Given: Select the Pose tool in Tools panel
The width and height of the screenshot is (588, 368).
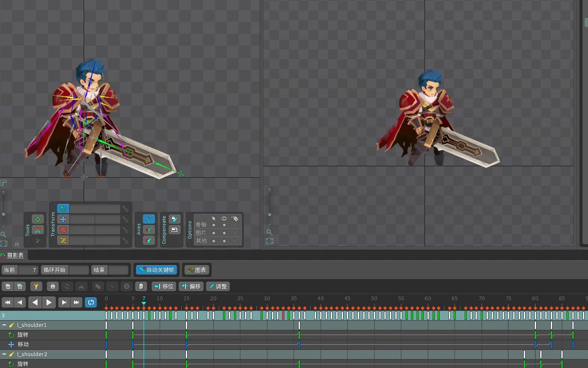Looking at the screenshot, I should [38, 219].
